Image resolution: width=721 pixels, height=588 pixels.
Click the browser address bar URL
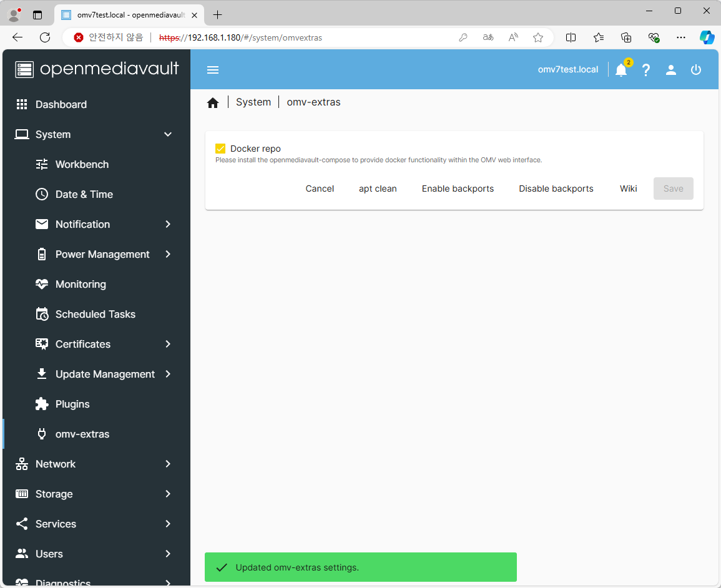click(240, 37)
